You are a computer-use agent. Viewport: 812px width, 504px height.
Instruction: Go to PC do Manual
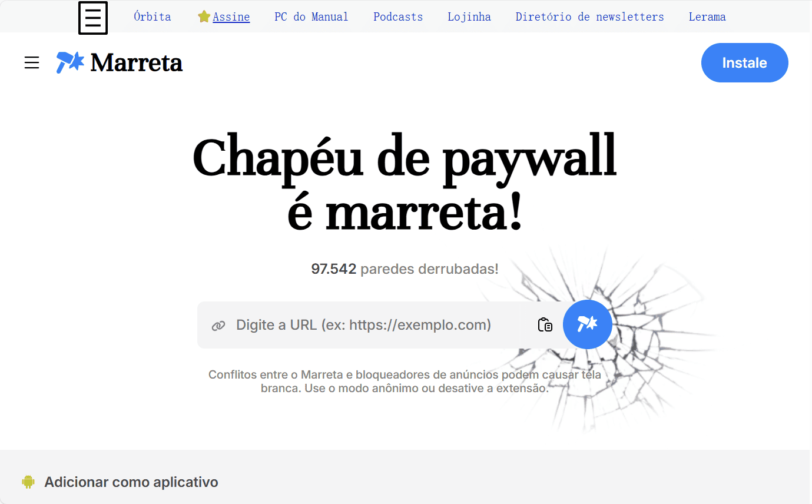[311, 16]
